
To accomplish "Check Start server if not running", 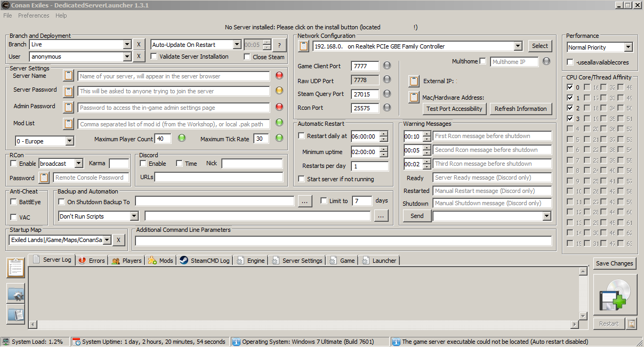I will pos(302,179).
